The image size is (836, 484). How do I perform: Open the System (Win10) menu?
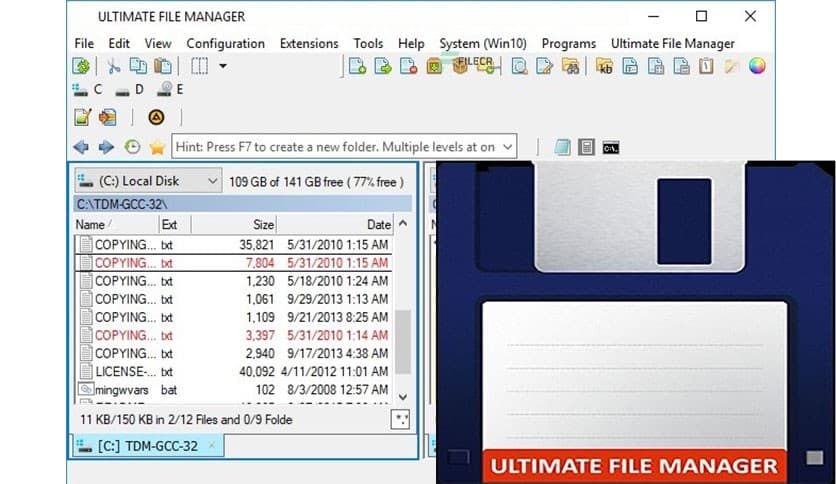pyautogui.click(x=483, y=44)
